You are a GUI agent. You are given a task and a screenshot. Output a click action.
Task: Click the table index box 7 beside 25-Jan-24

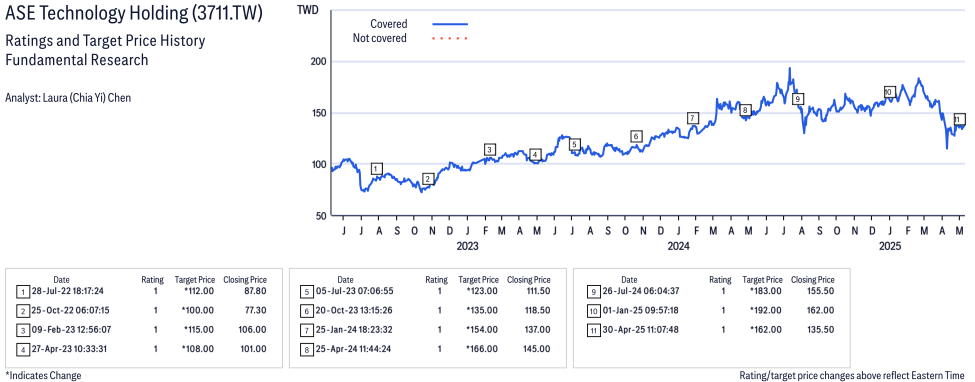[x=306, y=330]
